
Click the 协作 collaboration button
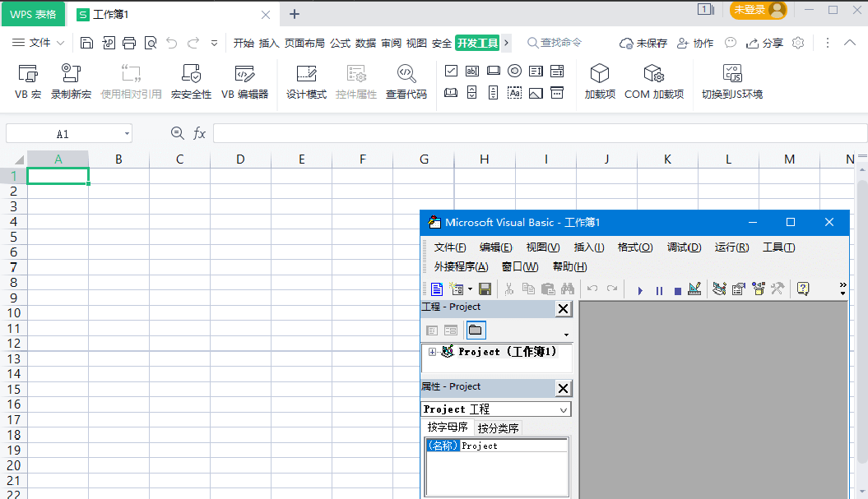pyautogui.click(x=695, y=43)
